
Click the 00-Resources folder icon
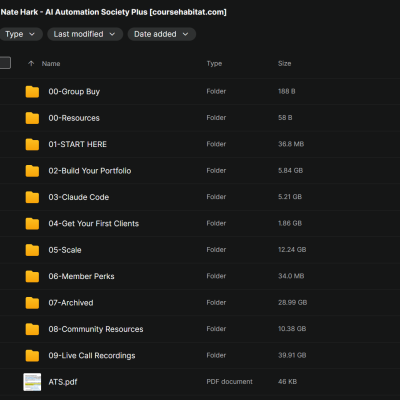(x=32, y=118)
